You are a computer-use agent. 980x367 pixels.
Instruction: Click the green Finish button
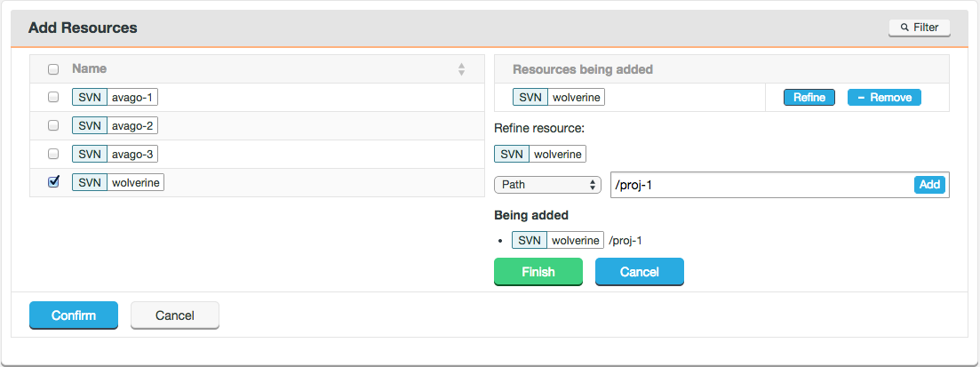click(x=538, y=272)
